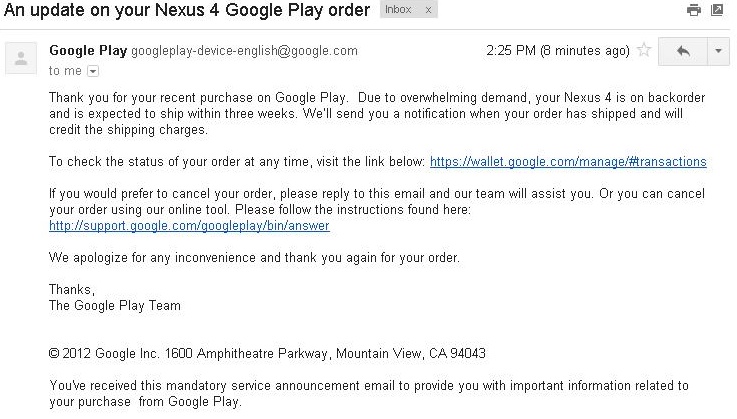Click the 'We apologize for any inconvenience' sentence

pos(254,257)
